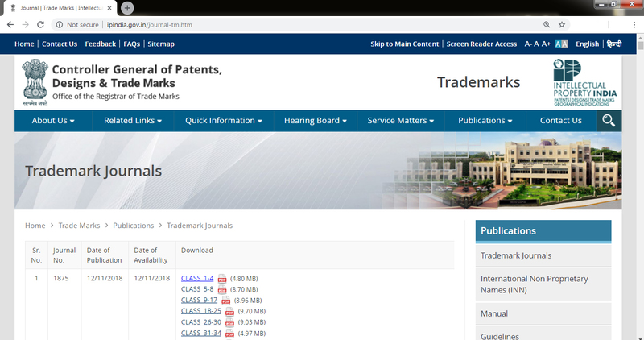Click the PDF icon beside CLASS 26-30
This screenshot has height=340, width=644.
(x=229, y=322)
